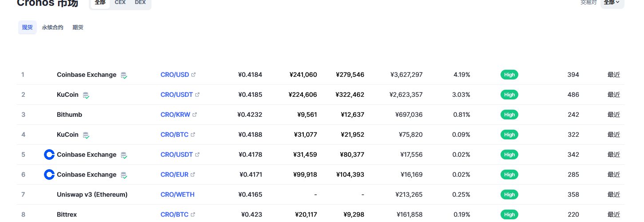Screen dimensions: 644x222
Task: Select the CEX filter toggle
Action: (x=120, y=3)
